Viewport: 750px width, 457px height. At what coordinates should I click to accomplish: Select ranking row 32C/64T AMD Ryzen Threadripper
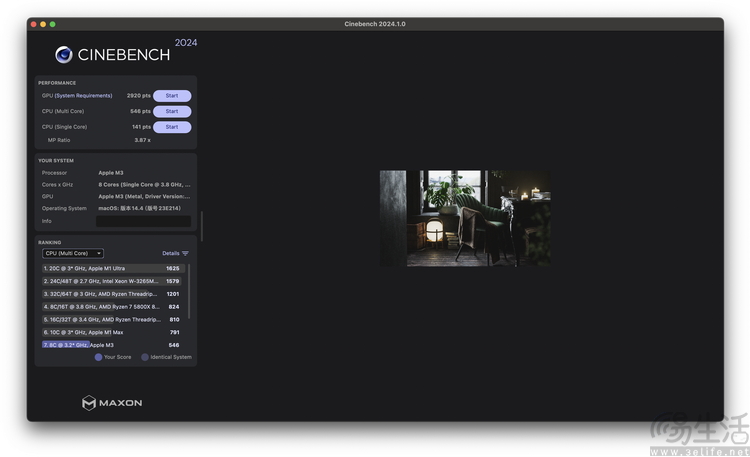(x=113, y=294)
